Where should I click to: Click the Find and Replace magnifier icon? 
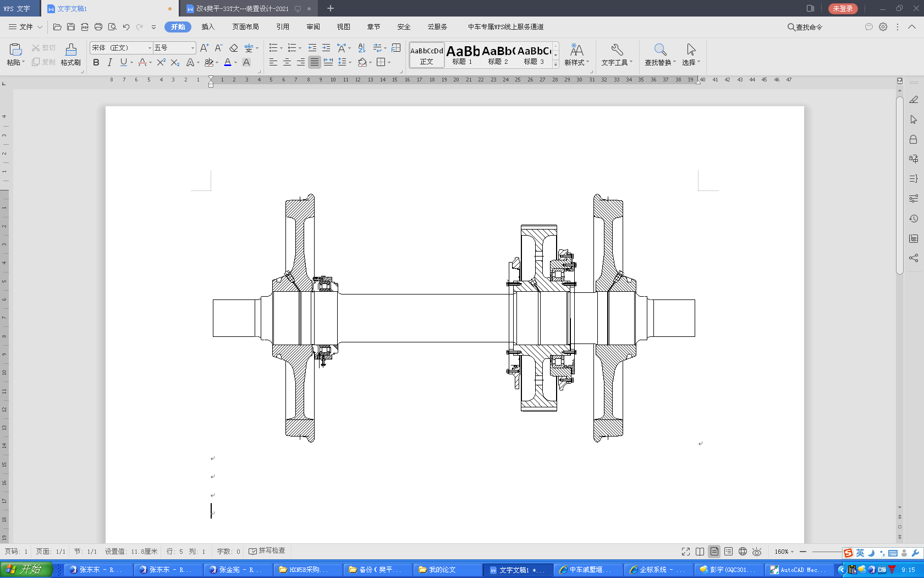click(660, 50)
